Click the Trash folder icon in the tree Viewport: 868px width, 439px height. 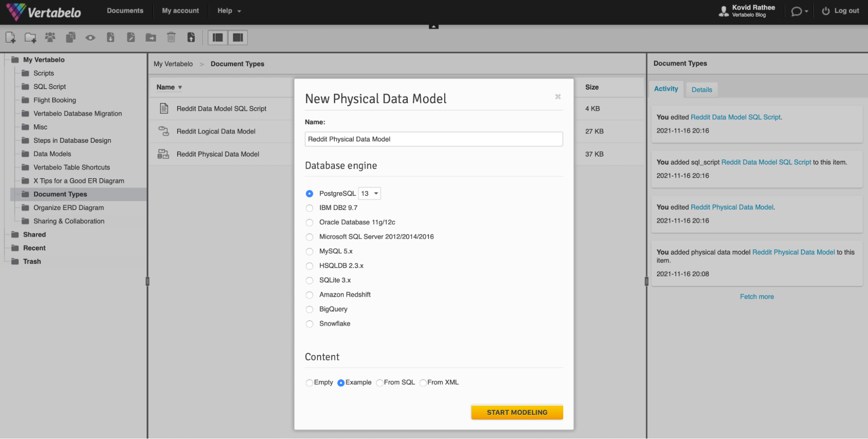click(15, 261)
